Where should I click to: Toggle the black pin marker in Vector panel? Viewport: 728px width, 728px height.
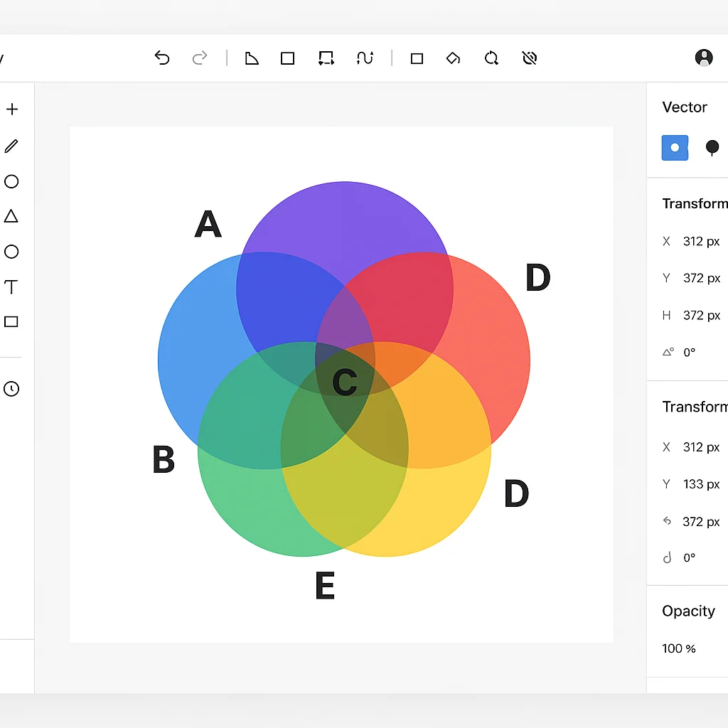tap(713, 147)
